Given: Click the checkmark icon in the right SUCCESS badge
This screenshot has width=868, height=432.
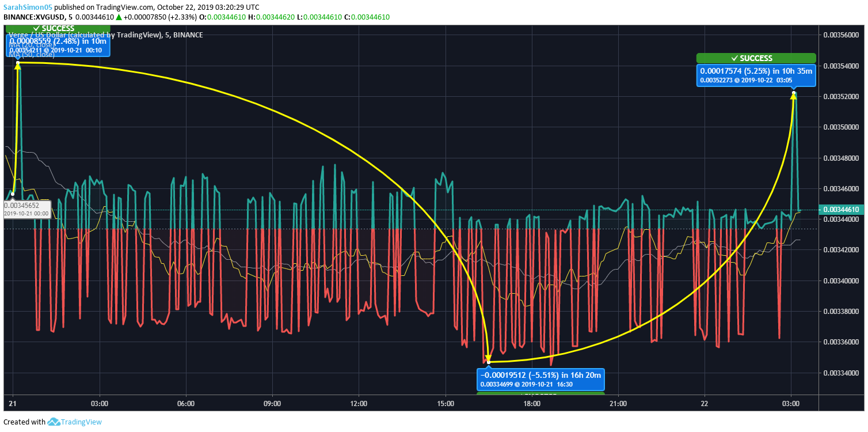Looking at the screenshot, I should (734, 58).
